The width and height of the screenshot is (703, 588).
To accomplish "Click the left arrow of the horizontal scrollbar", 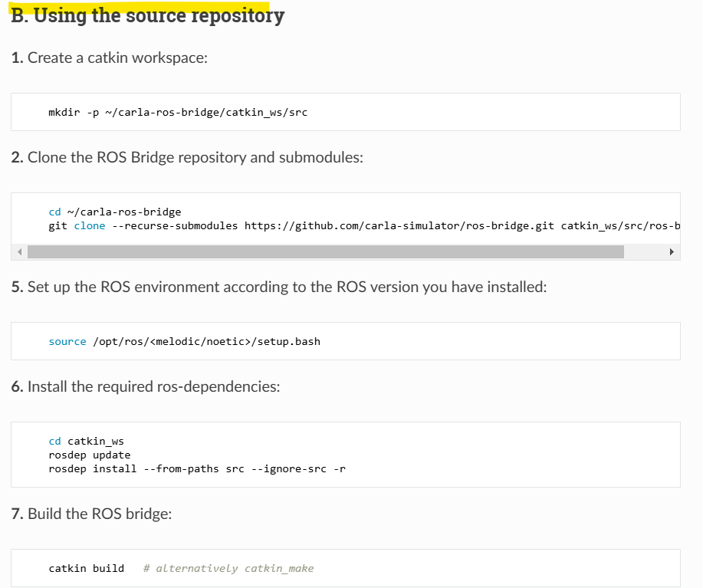I will coord(18,252).
